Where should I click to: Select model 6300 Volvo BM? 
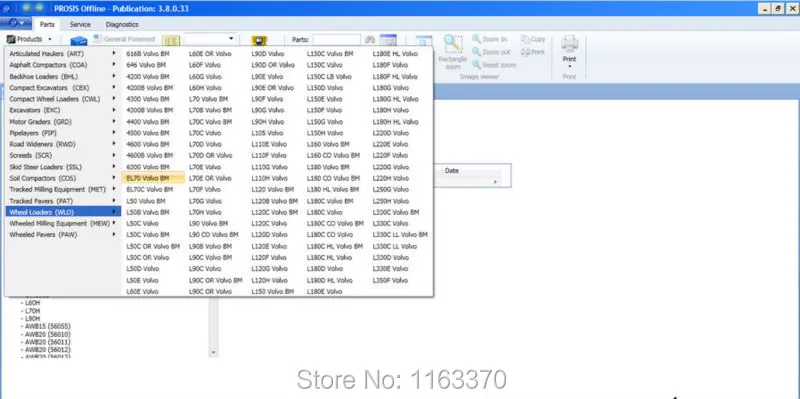tap(147, 167)
